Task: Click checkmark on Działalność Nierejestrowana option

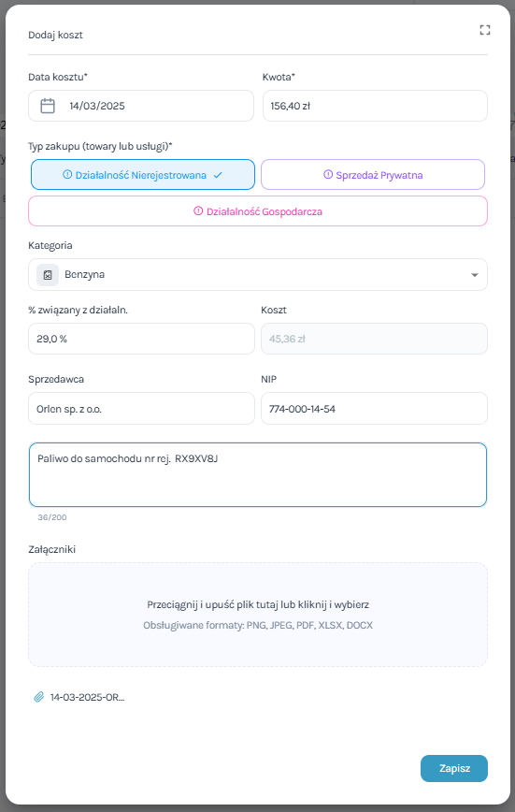Action: coord(218,175)
